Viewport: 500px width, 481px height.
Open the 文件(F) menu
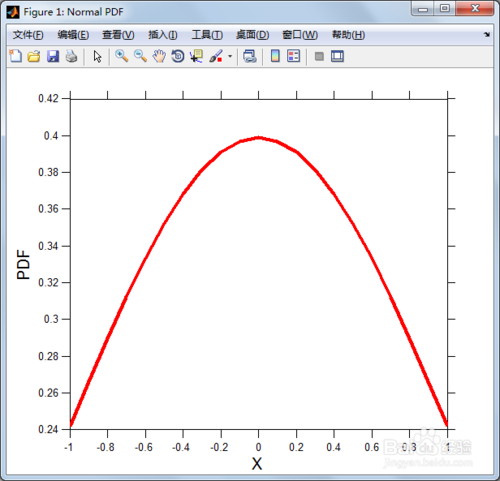28,35
